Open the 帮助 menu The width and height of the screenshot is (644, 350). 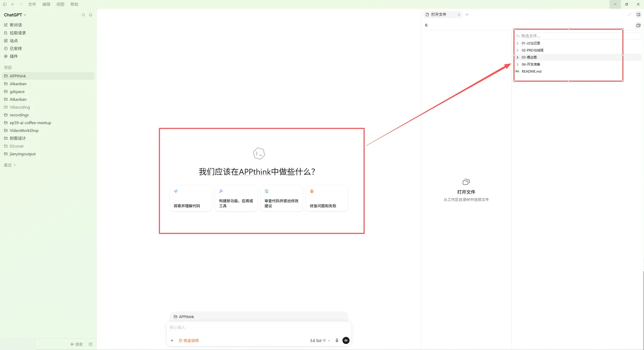pos(74,4)
